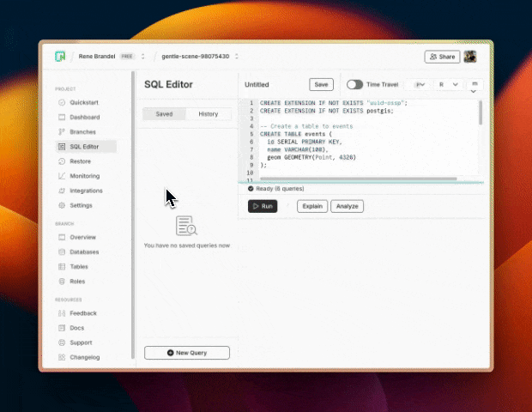
Task: Click the Neon logo icon
Action: click(x=60, y=57)
